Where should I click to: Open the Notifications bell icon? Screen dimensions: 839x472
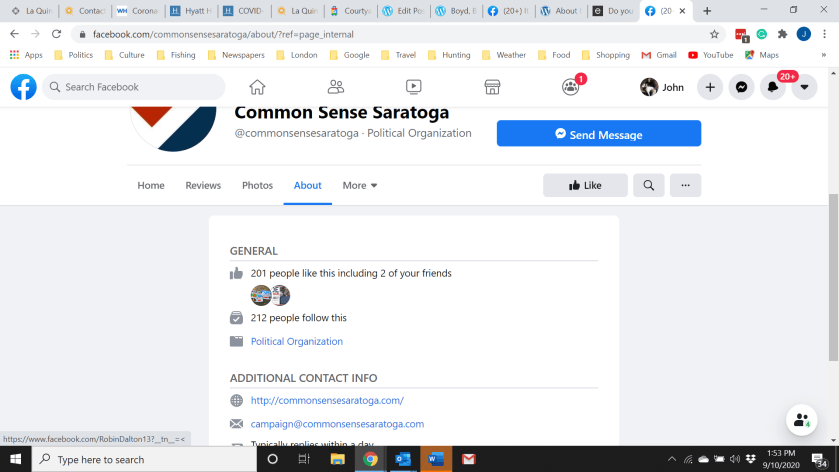pos(773,87)
